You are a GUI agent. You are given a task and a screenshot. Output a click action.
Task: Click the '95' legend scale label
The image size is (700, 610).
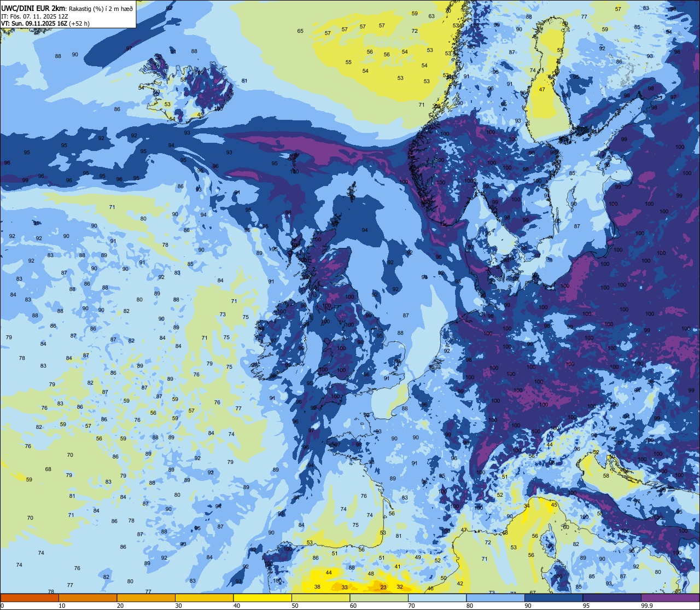(x=586, y=605)
